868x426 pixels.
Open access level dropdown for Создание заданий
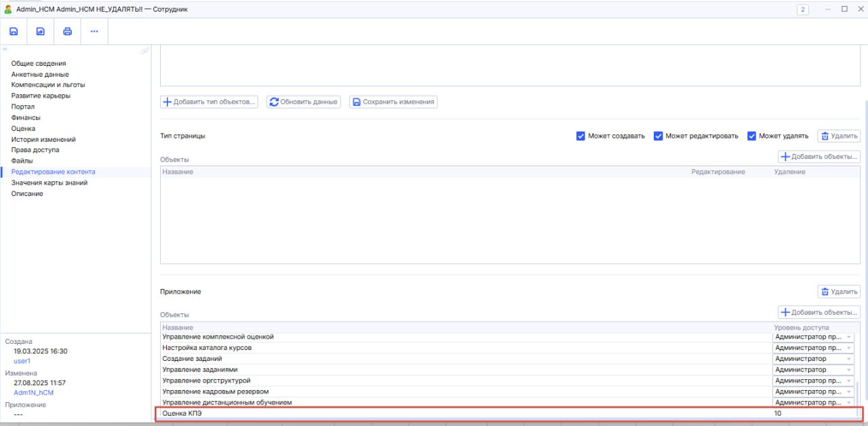(x=848, y=359)
